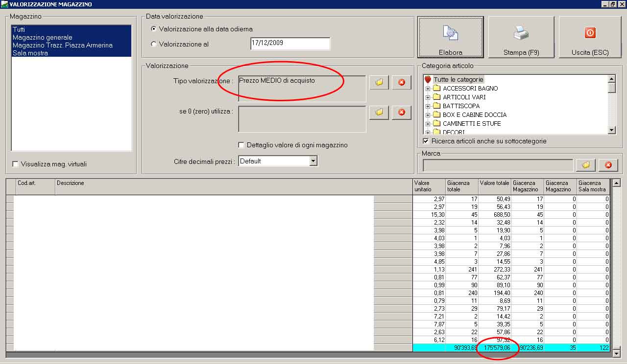Click the Stampa (F9) printer button

tap(521, 37)
